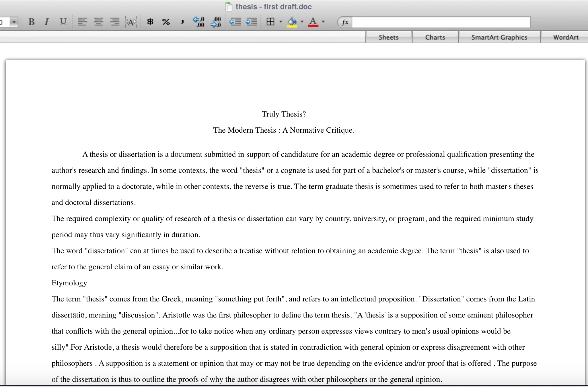
Task: Apply red font color
Action: click(313, 22)
